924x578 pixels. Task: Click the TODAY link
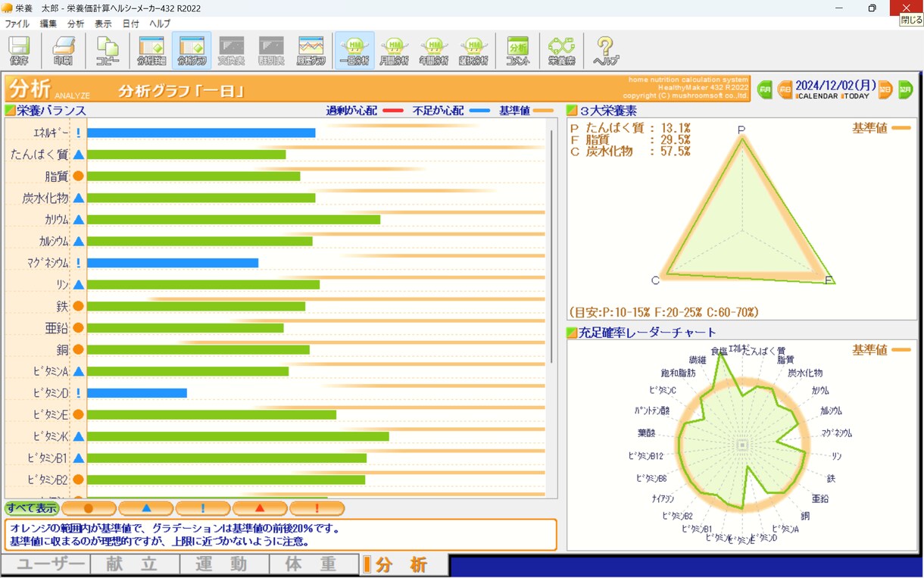click(857, 96)
